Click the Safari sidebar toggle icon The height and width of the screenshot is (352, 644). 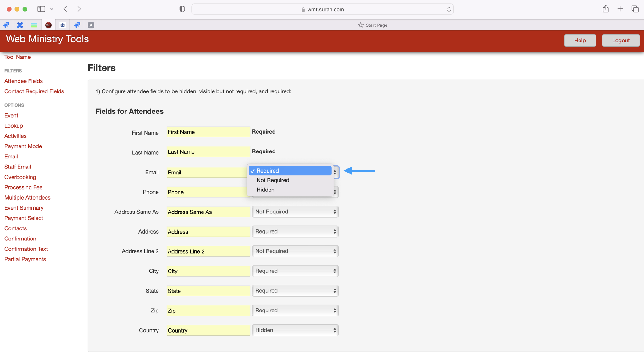[41, 9]
